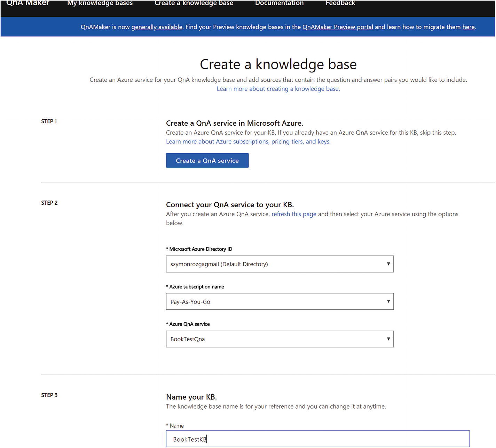Click 'Create a QnA service in Microsoft Azure.' heading
This screenshot has height=448, width=496.
point(235,123)
